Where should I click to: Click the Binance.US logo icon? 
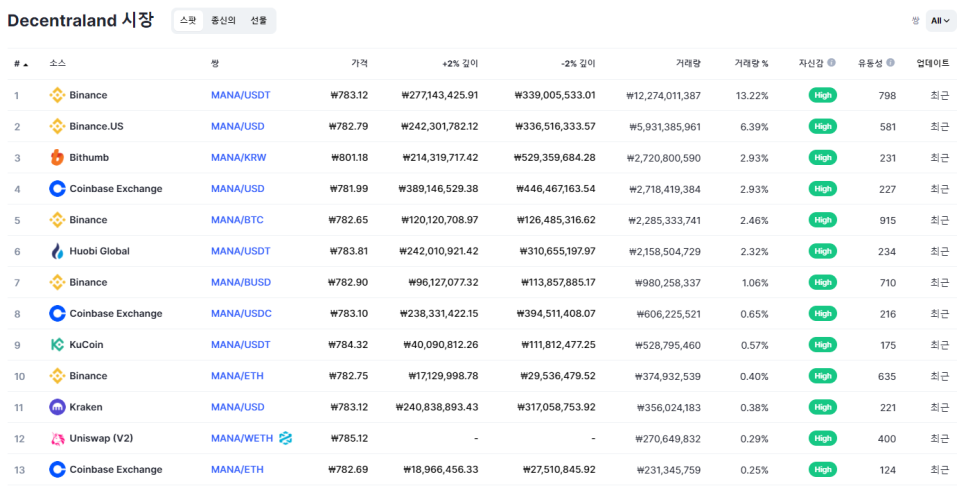click(57, 126)
